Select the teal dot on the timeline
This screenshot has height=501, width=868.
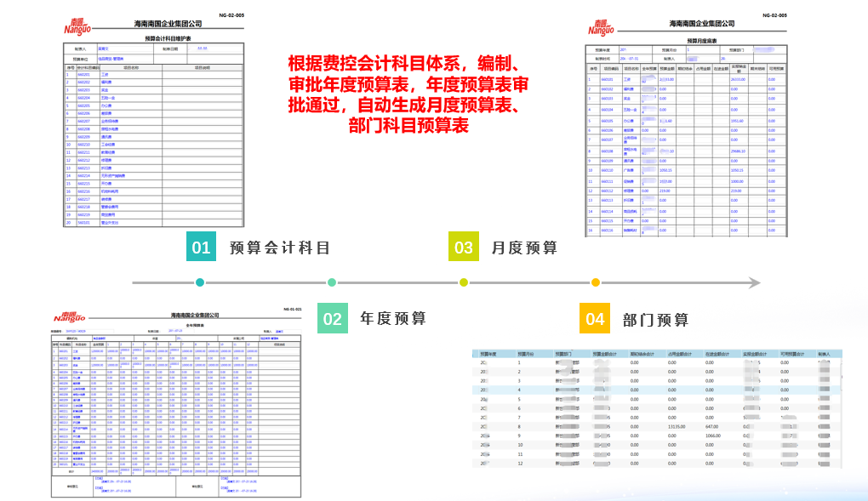[x=200, y=282]
